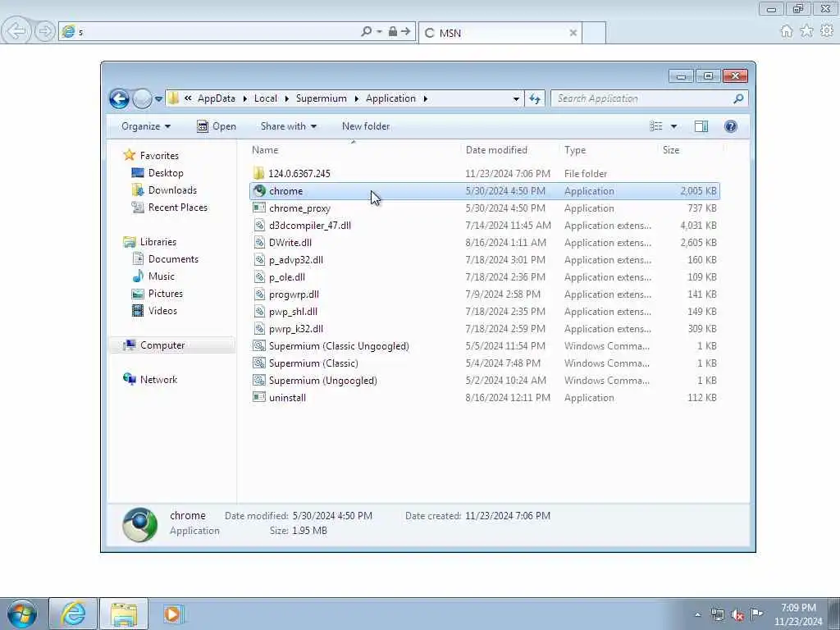This screenshot has height=630, width=840.
Task: Click the Explorer back navigation arrow
Action: [x=119, y=98]
